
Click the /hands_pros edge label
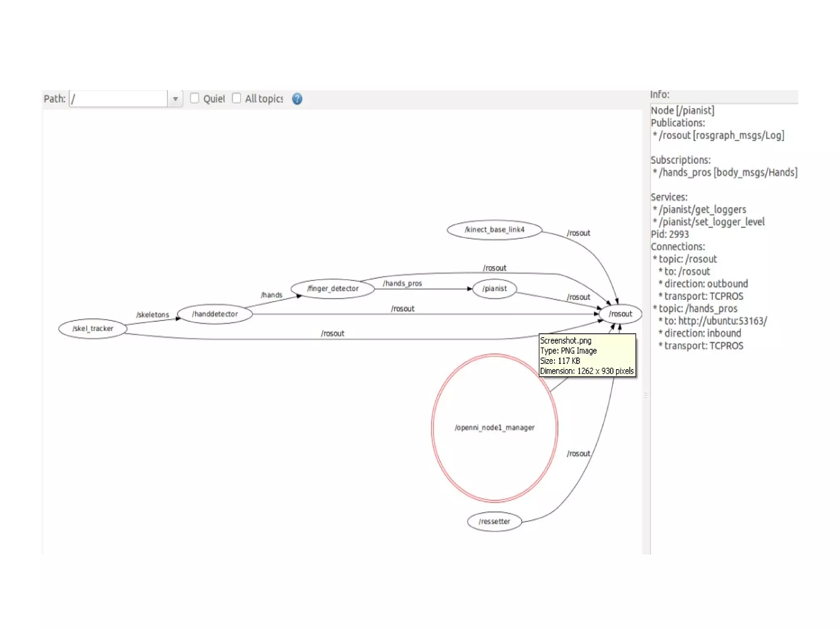click(x=402, y=283)
